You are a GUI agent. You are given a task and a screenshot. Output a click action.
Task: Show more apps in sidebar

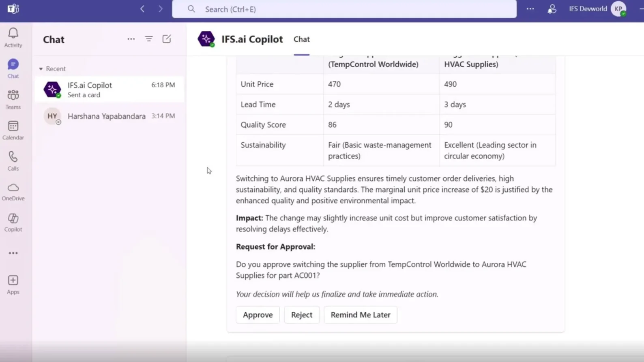[13, 253]
